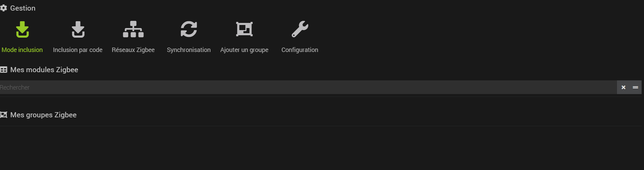
Task: Toggle the double-line button next to search
Action: coord(635,88)
